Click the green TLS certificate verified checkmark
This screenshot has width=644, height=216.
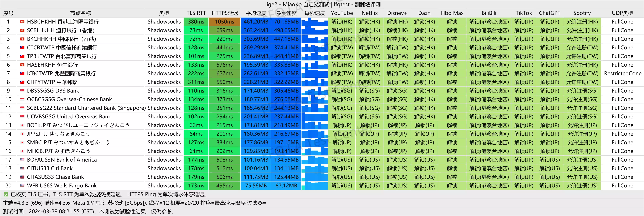6,194
